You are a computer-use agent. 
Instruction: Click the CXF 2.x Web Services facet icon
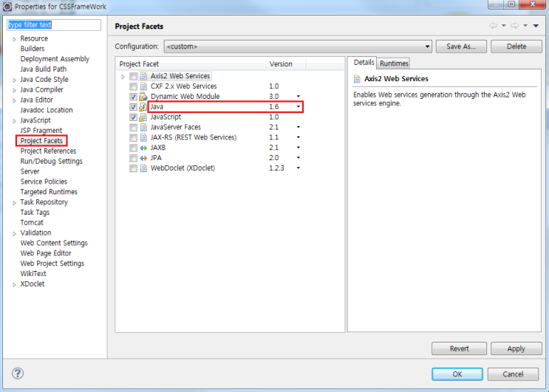(143, 86)
